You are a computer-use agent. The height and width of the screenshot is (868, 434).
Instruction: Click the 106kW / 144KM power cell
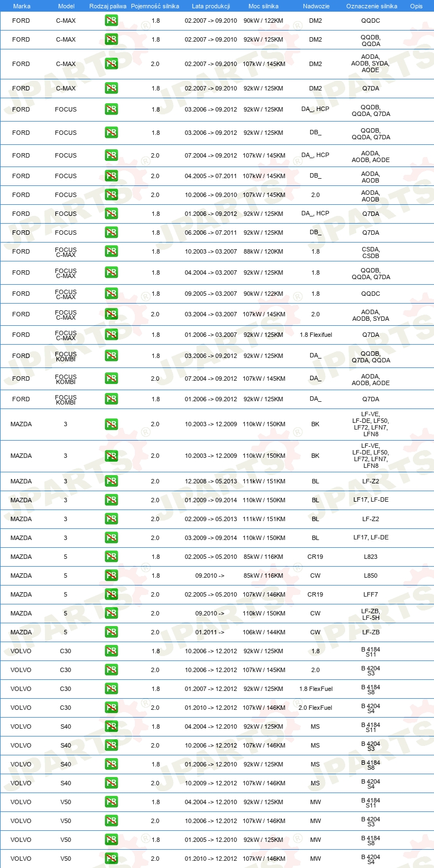pos(264,632)
